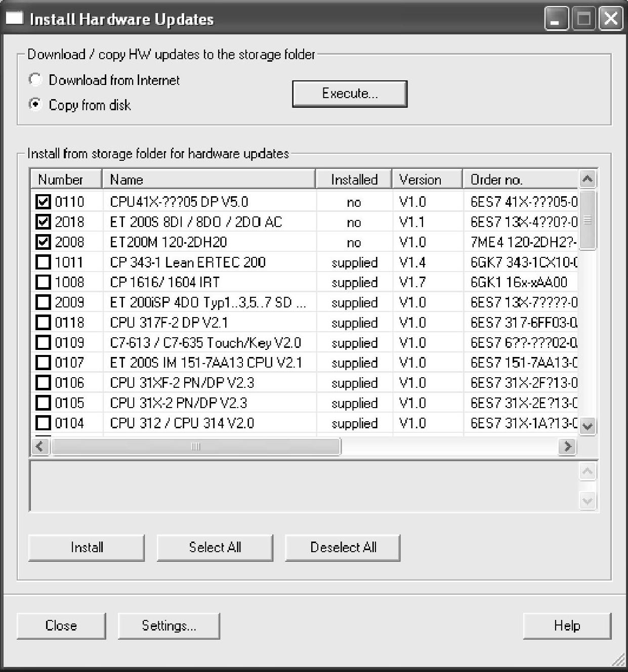This screenshot has height=672, width=628.
Task: Click the vertical scrollbar thumb of the list
Action: pos(588,219)
